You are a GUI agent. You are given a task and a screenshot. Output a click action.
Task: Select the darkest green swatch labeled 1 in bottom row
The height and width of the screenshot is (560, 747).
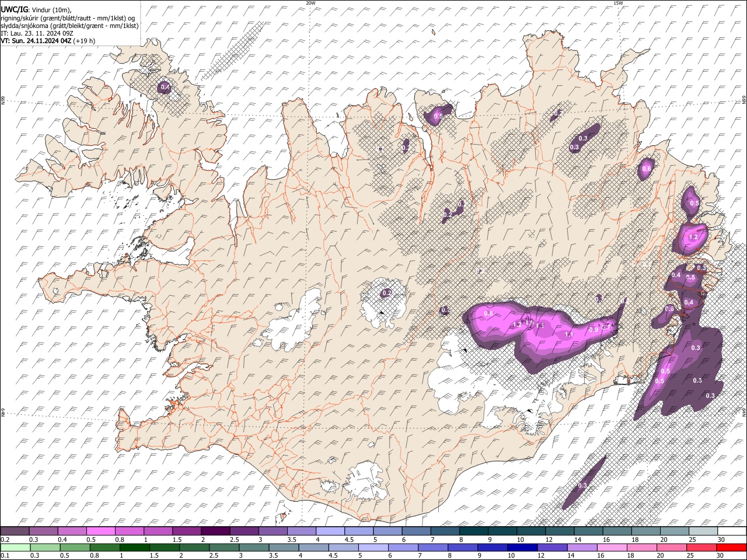pos(134,547)
